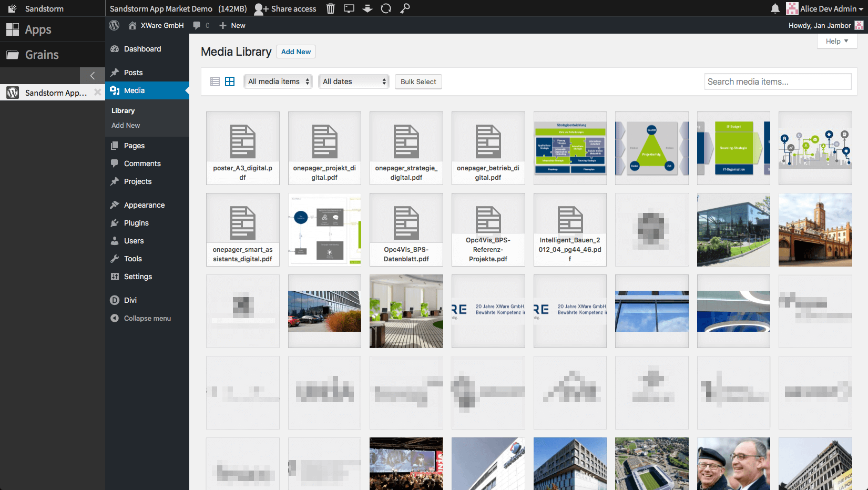Close the Sandstorm App grain tab
This screenshot has width=868, height=490.
point(97,93)
